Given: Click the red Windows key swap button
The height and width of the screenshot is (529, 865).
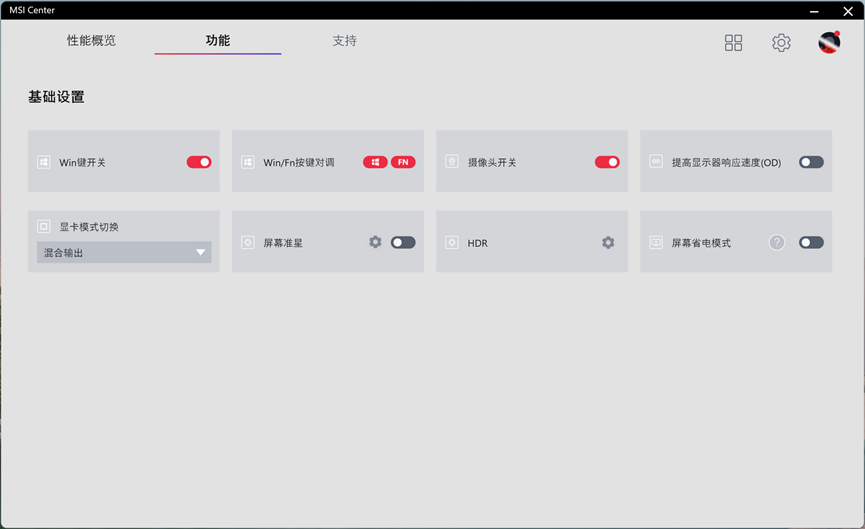Looking at the screenshot, I should coord(375,162).
